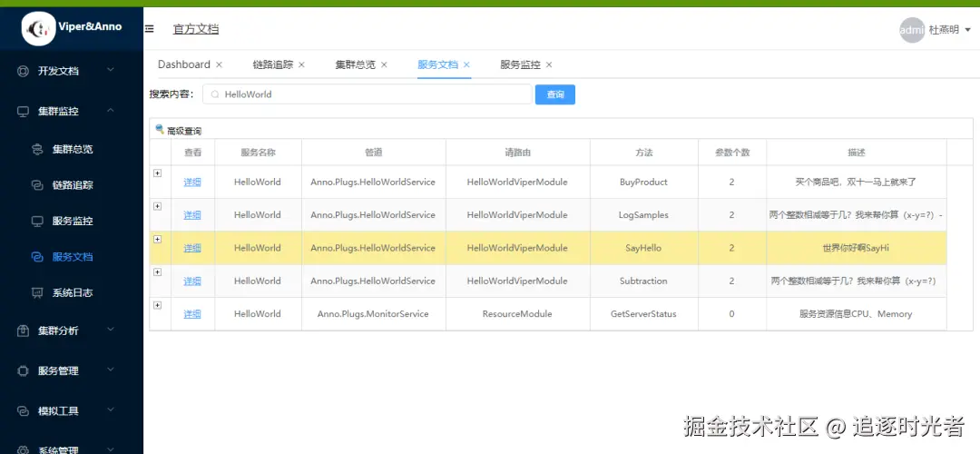Click the 官方文档 header link

[x=196, y=29]
